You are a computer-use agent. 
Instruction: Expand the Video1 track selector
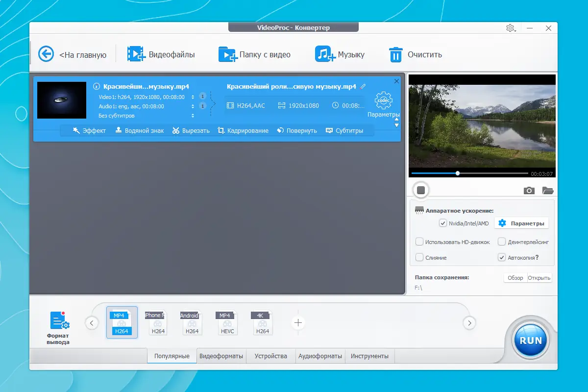tap(193, 97)
